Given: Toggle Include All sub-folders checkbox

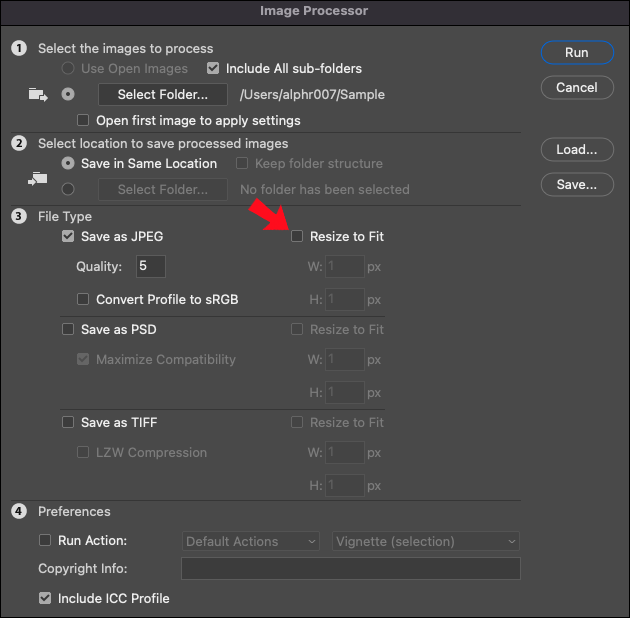Looking at the screenshot, I should (x=212, y=69).
